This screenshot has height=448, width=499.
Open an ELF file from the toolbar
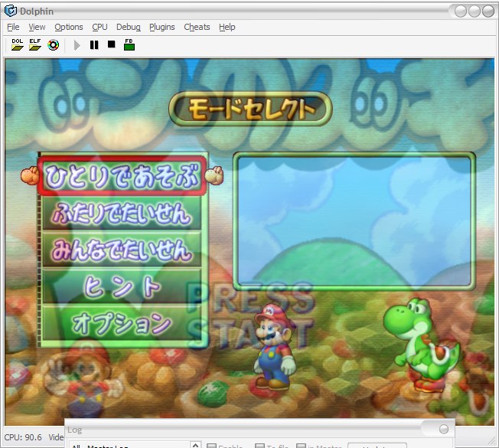pyautogui.click(x=35, y=44)
